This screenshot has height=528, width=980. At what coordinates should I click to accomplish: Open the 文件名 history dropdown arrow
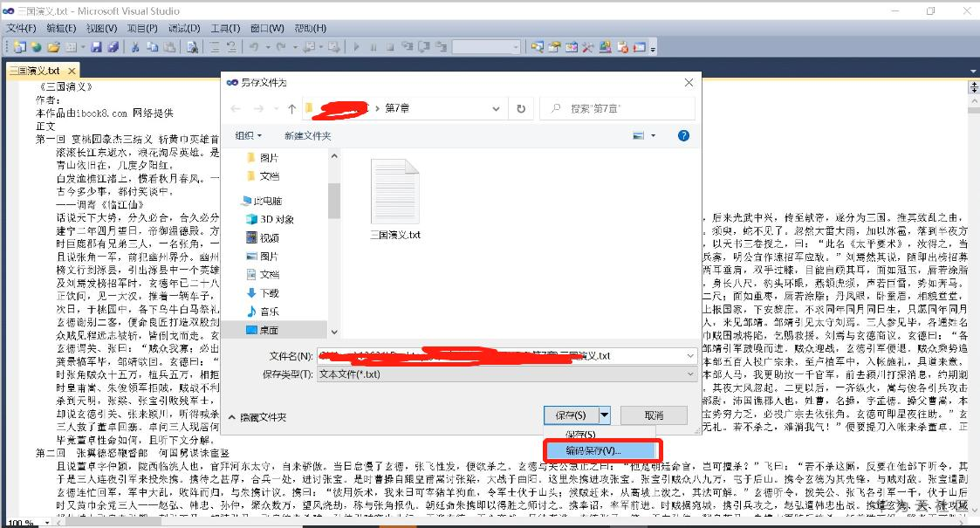coord(690,355)
